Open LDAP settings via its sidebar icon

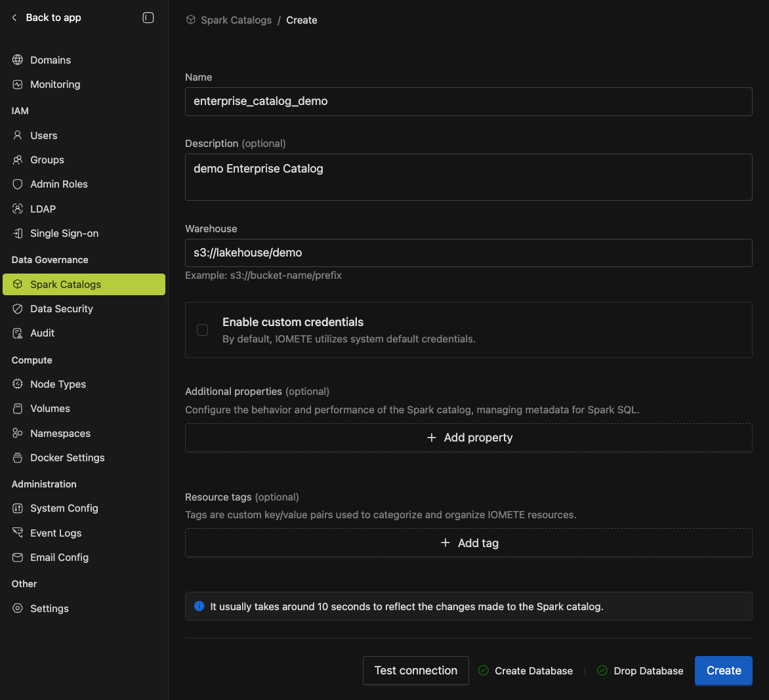(x=17, y=209)
